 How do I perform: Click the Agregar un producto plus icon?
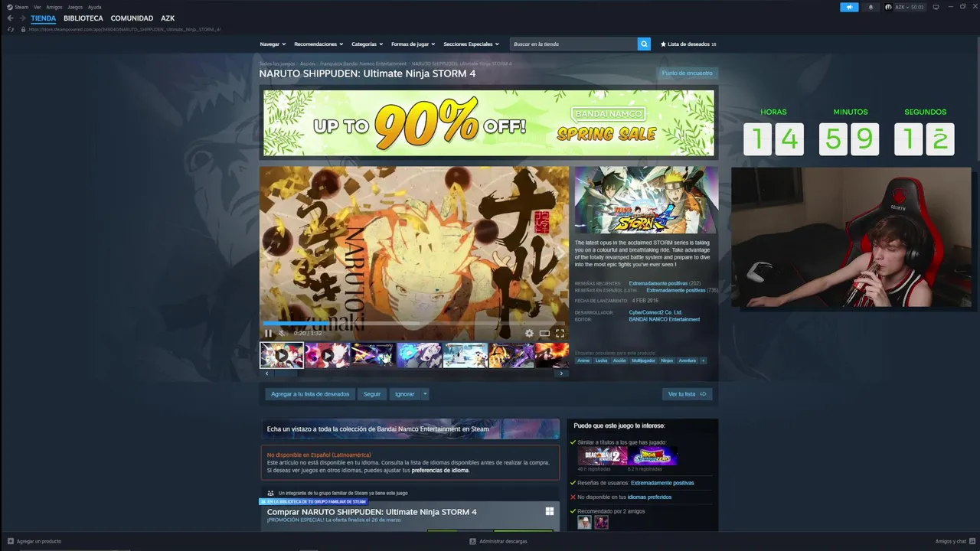click(11, 541)
